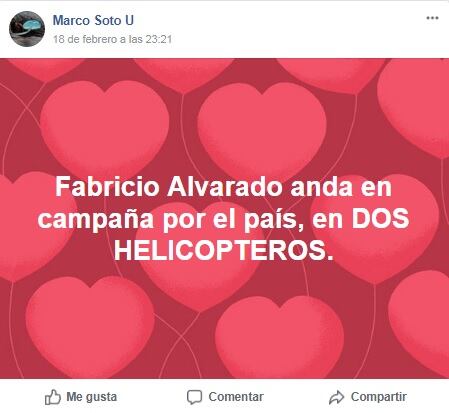
Task: Click the top-center heart balloon above the text
Action: (262, 128)
